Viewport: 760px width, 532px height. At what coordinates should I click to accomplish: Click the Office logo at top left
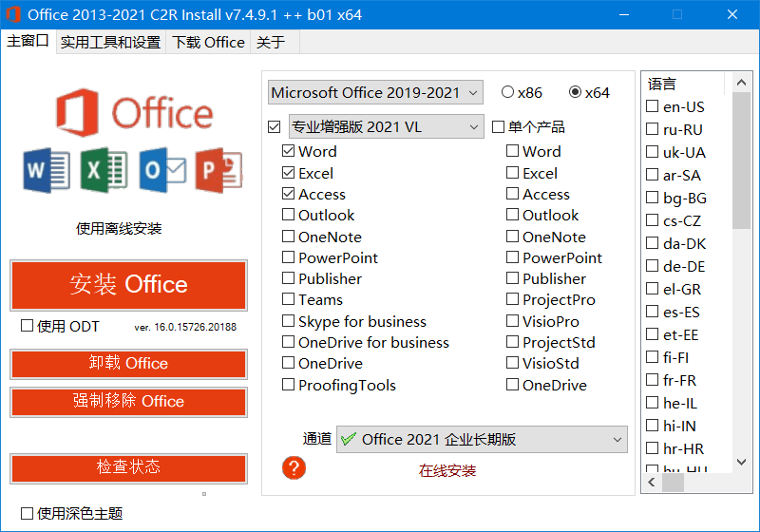click(x=133, y=112)
